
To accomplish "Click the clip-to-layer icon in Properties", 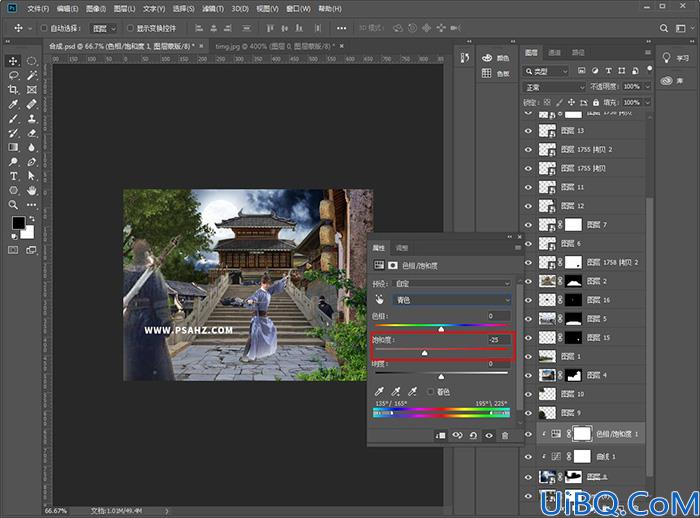I will coord(440,435).
